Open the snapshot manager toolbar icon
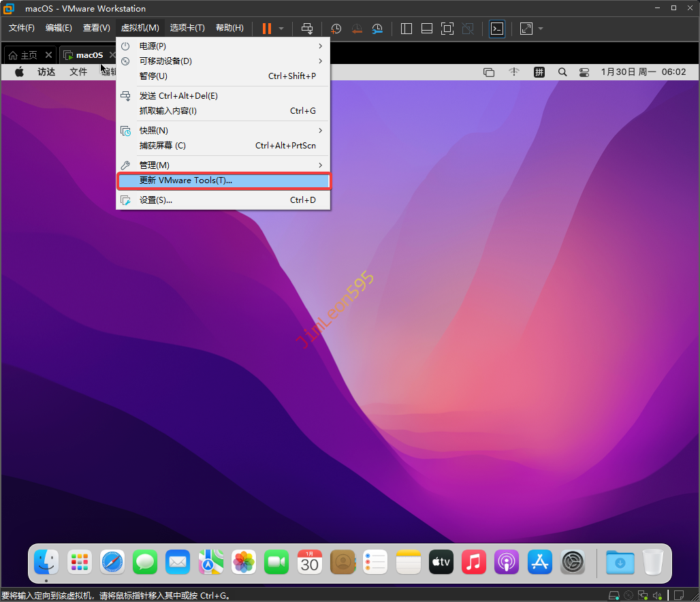The image size is (700, 602). click(x=377, y=29)
